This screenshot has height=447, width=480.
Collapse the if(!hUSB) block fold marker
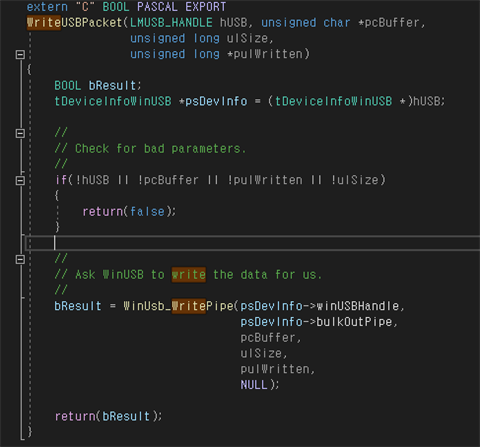coord(20,181)
